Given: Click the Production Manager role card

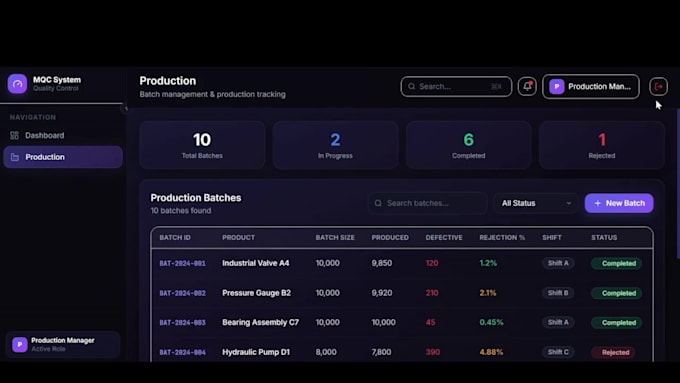Looking at the screenshot, I should click(x=63, y=344).
